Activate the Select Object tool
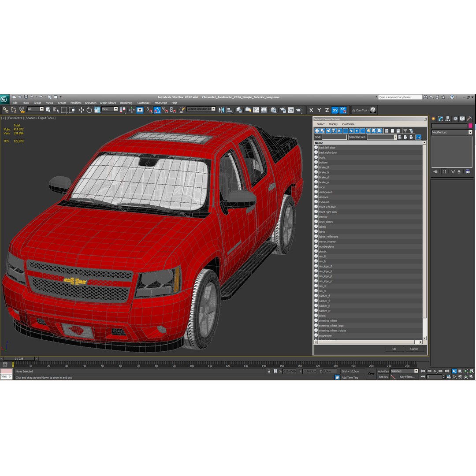 [x=48, y=110]
